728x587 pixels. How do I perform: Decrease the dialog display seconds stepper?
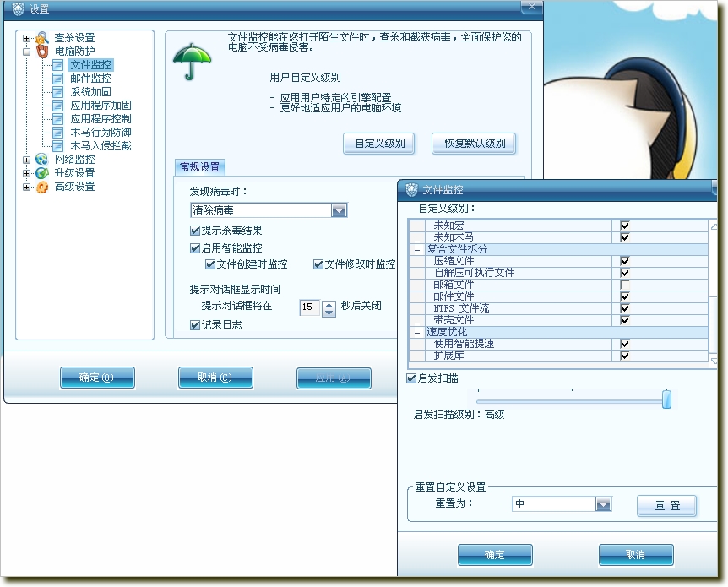tap(329, 313)
